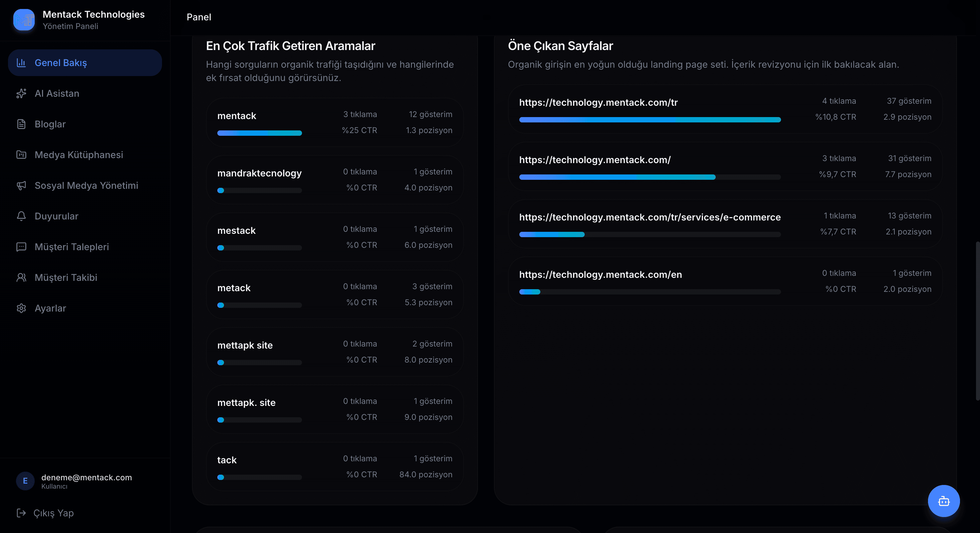Click progress bar for e-commerce page
This screenshot has width=980, height=533.
[x=650, y=234]
